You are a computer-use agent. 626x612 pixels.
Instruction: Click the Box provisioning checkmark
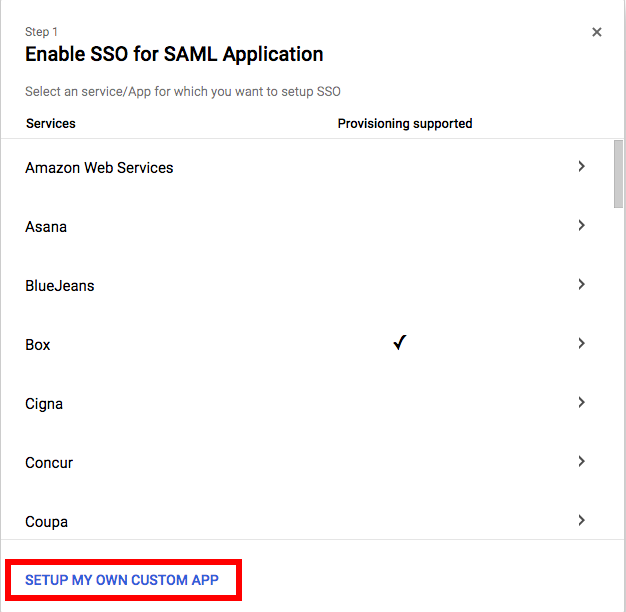point(400,343)
